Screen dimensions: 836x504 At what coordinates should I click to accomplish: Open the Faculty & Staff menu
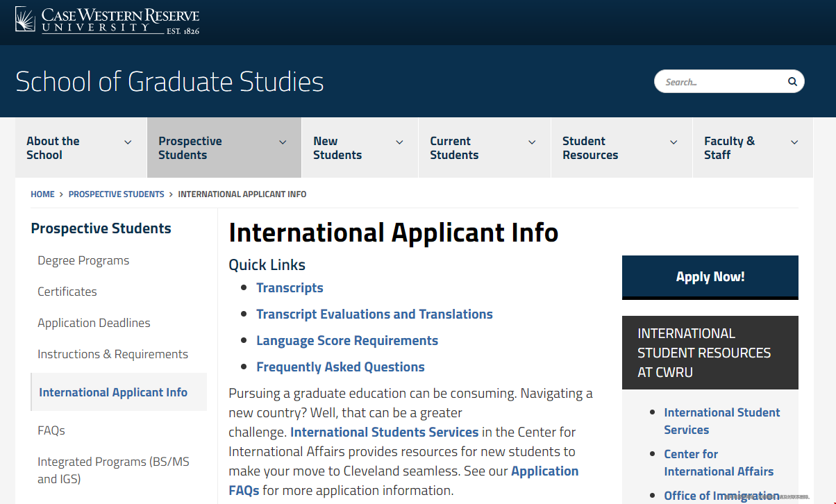coord(753,148)
